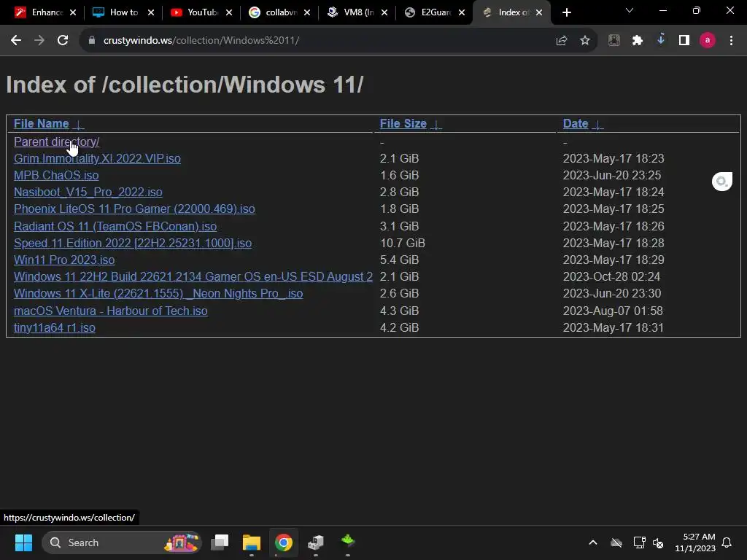
Task: Click the 2023-Aug-07 01:58 date cell
Action: pyautogui.click(x=613, y=311)
